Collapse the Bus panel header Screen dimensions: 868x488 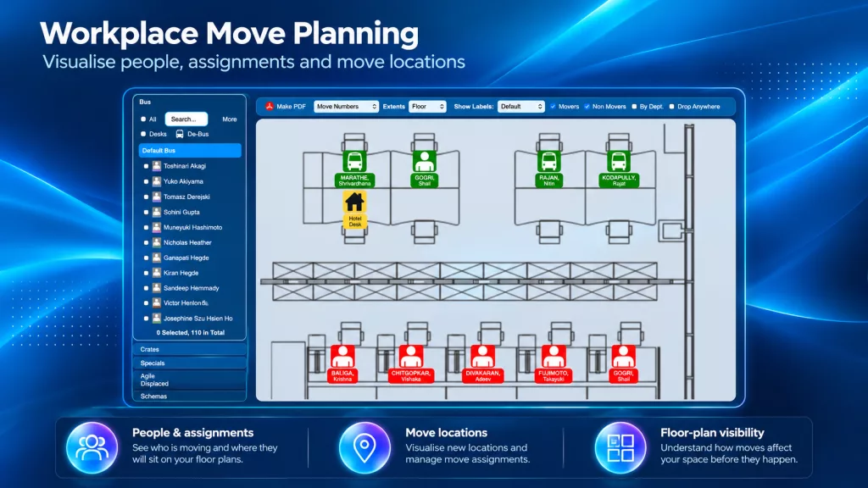point(145,102)
